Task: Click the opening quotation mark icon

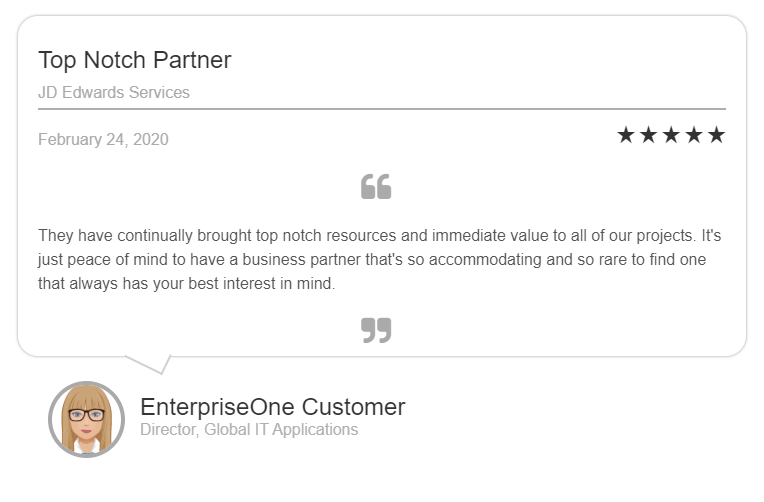Action: [x=376, y=186]
